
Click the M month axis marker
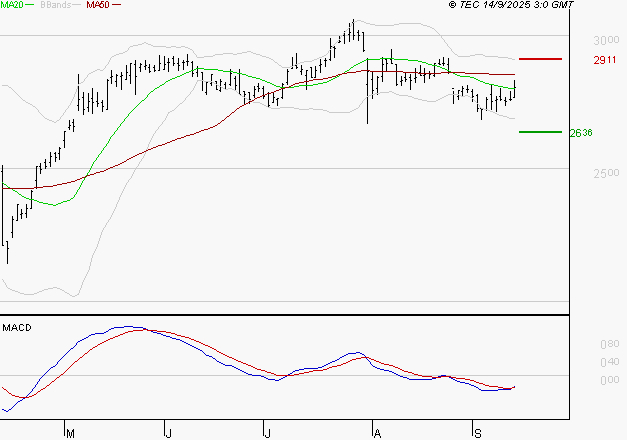70,433
